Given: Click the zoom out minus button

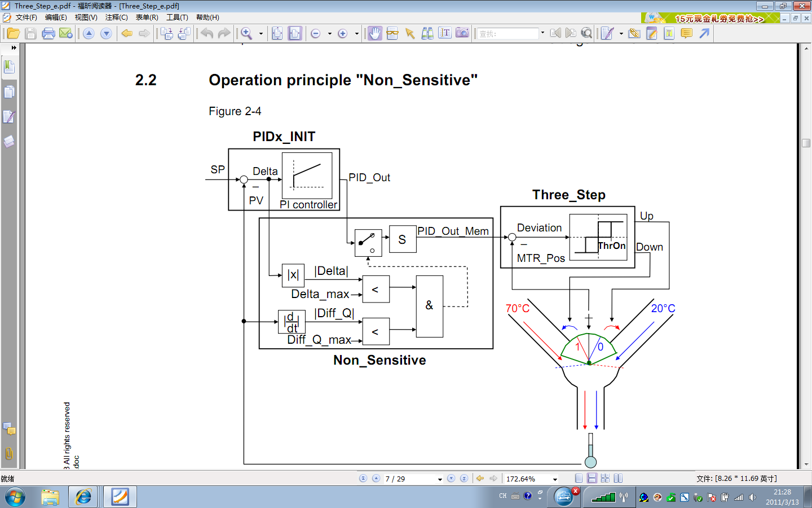Looking at the screenshot, I should (x=316, y=34).
